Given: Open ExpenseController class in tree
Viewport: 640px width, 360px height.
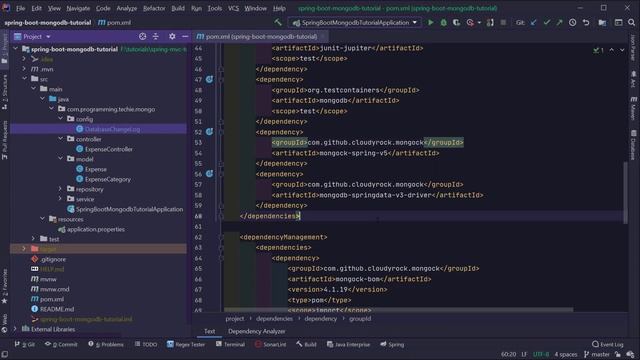Looking at the screenshot, I should point(109,149).
